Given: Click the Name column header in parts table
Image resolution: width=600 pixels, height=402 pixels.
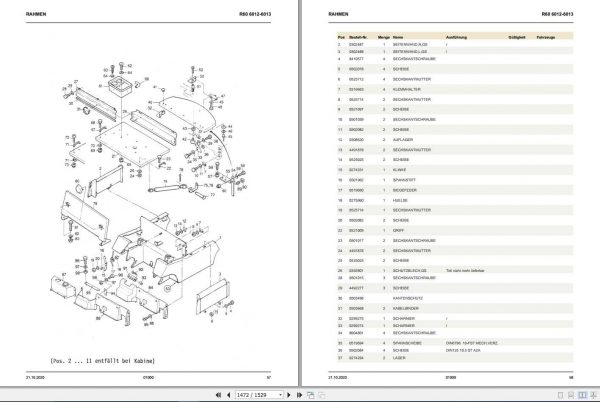Looking at the screenshot, I should [x=398, y=37].
